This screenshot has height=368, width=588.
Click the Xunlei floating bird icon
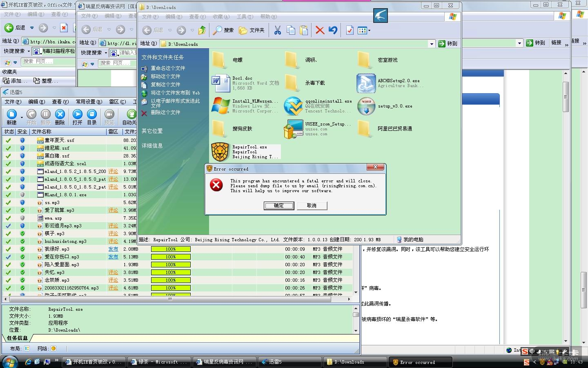pyautogui.click(x=380, y=16)
